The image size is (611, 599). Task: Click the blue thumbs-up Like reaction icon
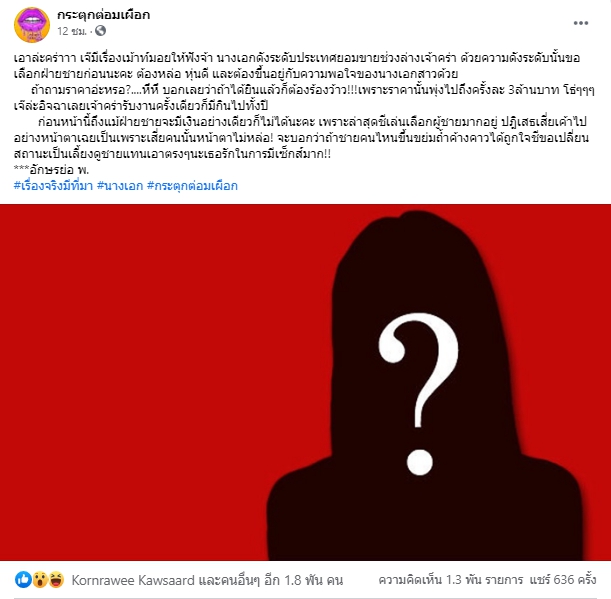23,580
